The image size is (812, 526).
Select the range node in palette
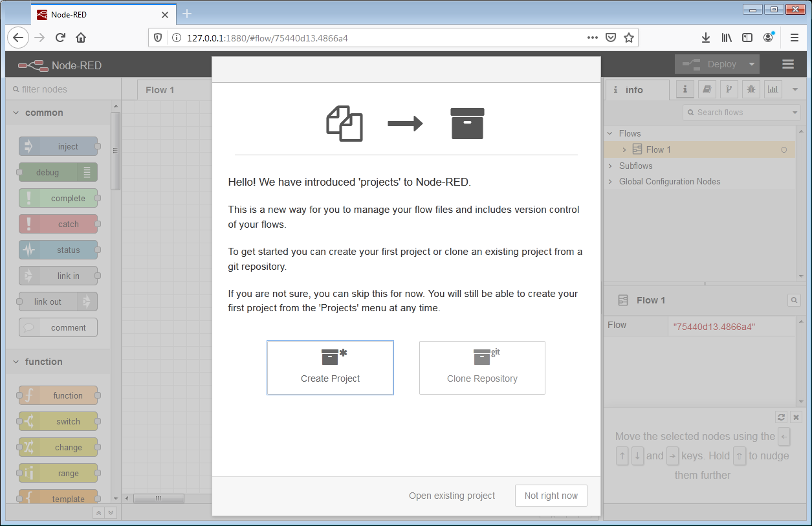(58, 473)
